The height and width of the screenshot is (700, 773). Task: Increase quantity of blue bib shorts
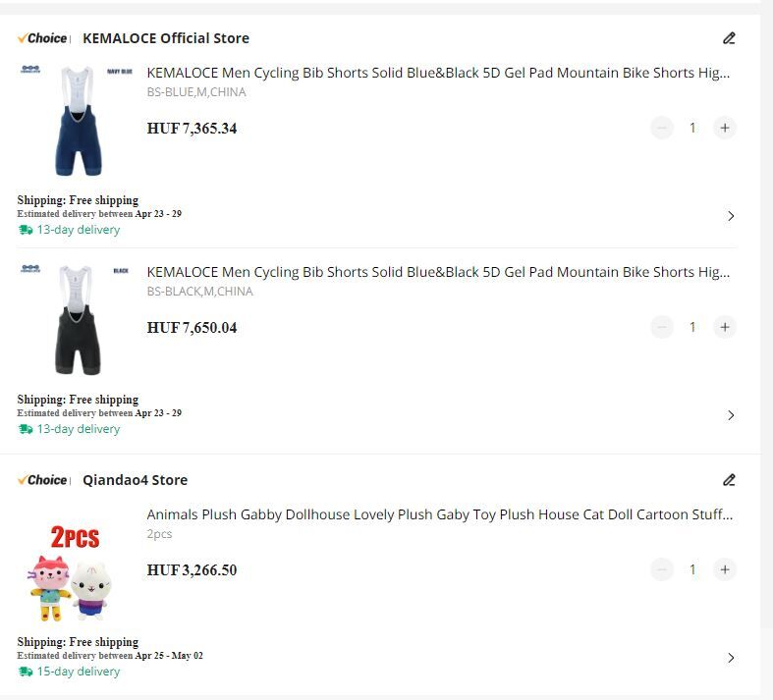(725, 128)
